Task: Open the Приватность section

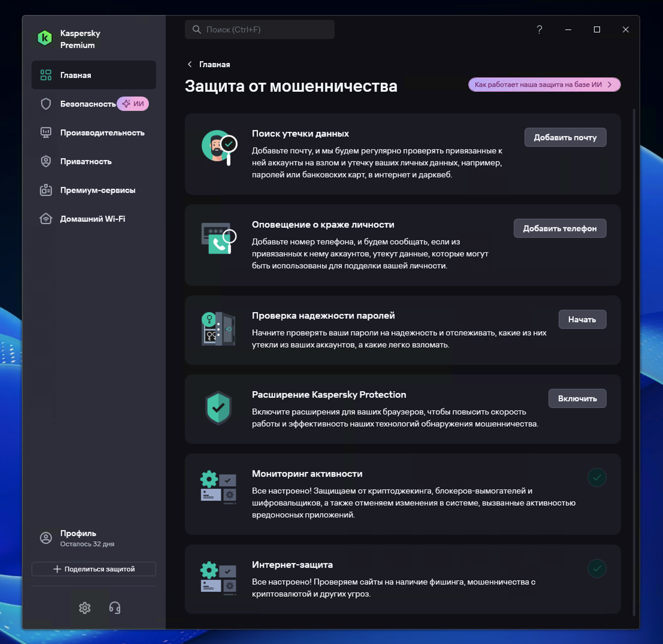Action: click(86, 162)
